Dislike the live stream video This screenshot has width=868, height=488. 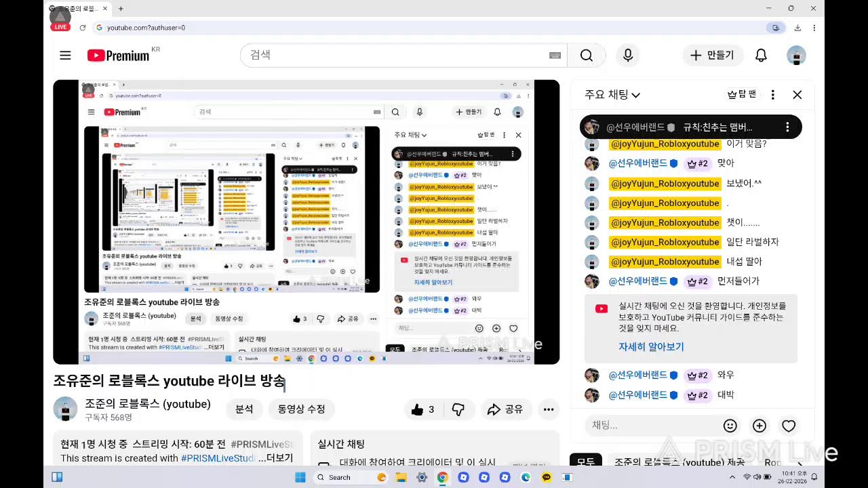click(458, 409)
